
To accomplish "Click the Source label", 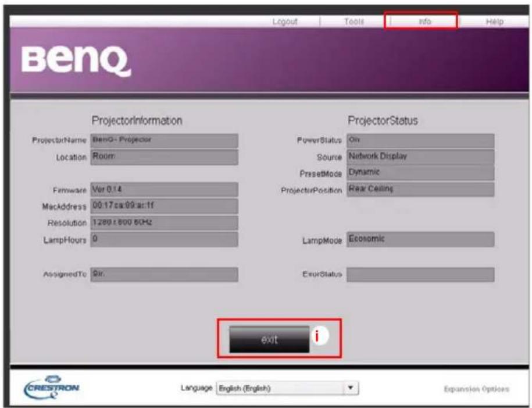I will point(329,157).
